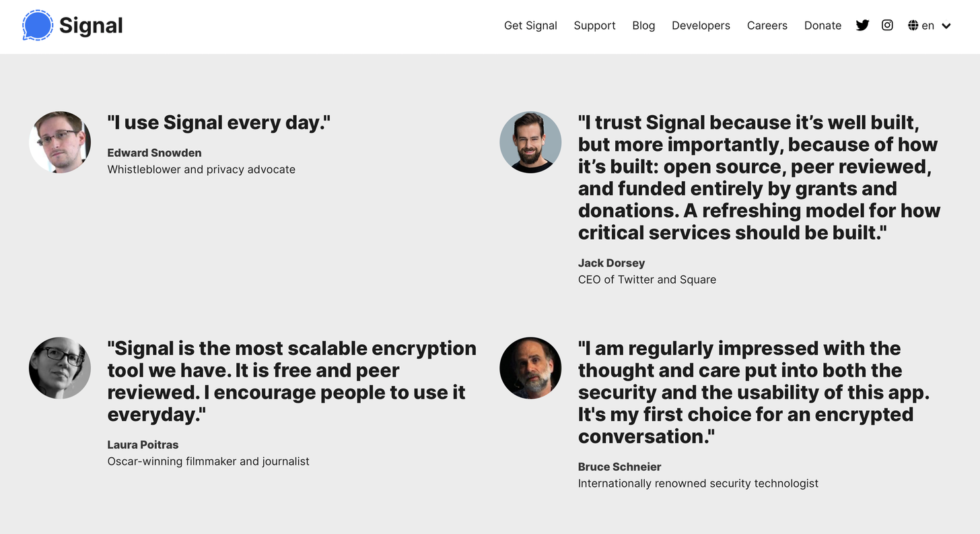Click Bruce Schneier's portrait image
Screen dimensions: 980x534
coord(530,368)
